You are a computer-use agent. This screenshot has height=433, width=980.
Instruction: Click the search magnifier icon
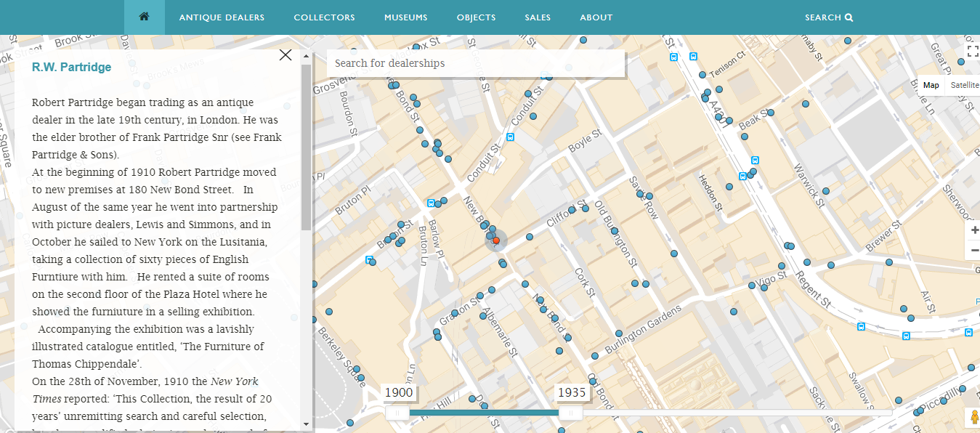point(849,17)
